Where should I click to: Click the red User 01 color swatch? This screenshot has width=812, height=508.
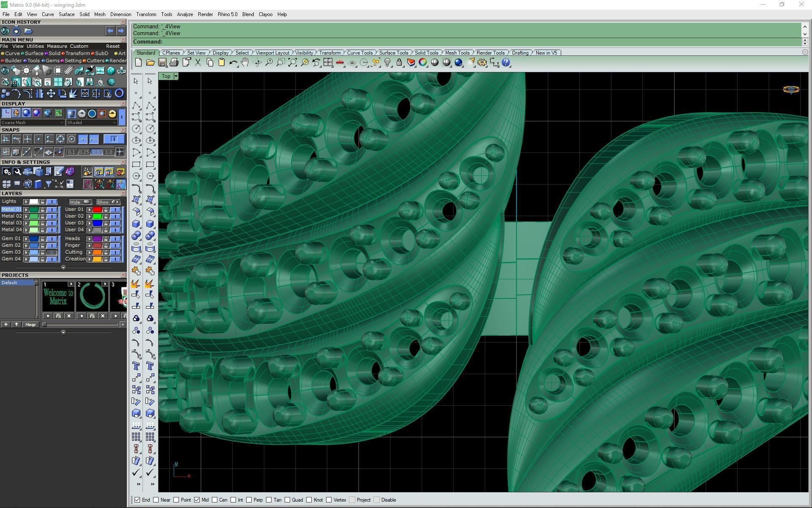coord(97,210)
